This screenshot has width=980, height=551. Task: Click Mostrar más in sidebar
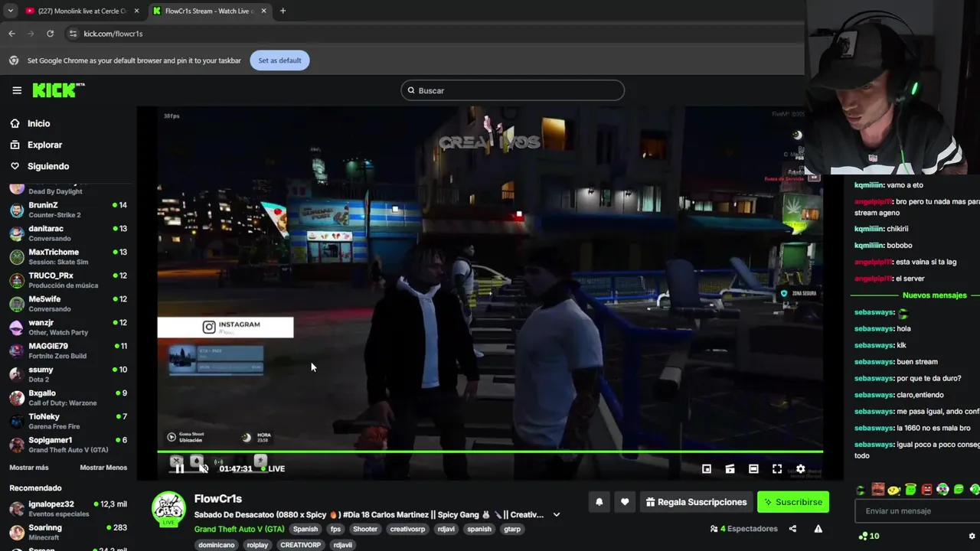(x=28, y=468)
